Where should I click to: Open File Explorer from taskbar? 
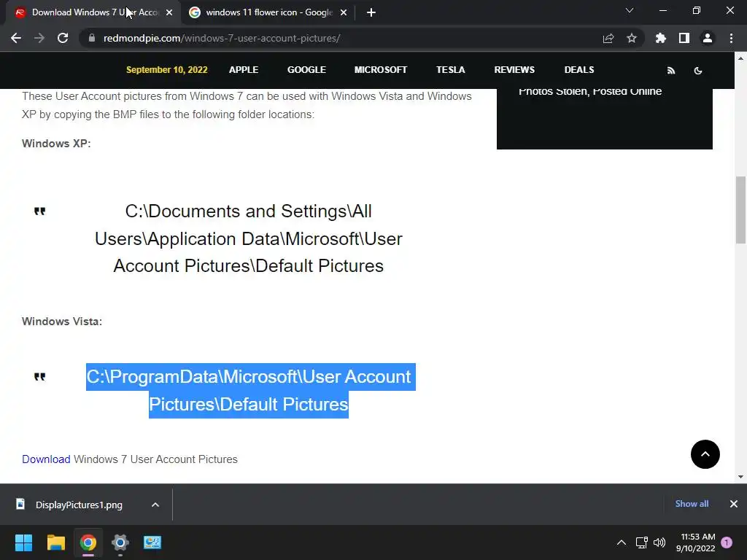(55, 542)
